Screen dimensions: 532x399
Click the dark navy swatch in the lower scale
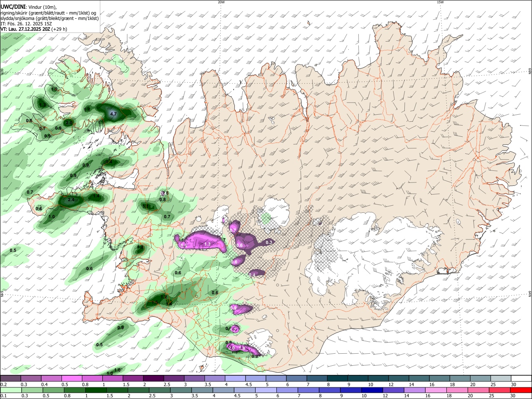tap(371, 390)
